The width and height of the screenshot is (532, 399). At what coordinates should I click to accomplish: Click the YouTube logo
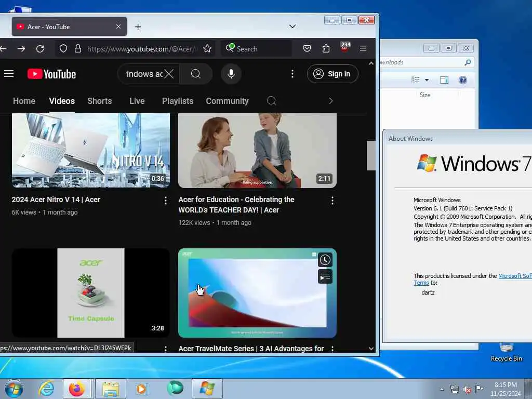pyautogui.click(x=51, y=74)
